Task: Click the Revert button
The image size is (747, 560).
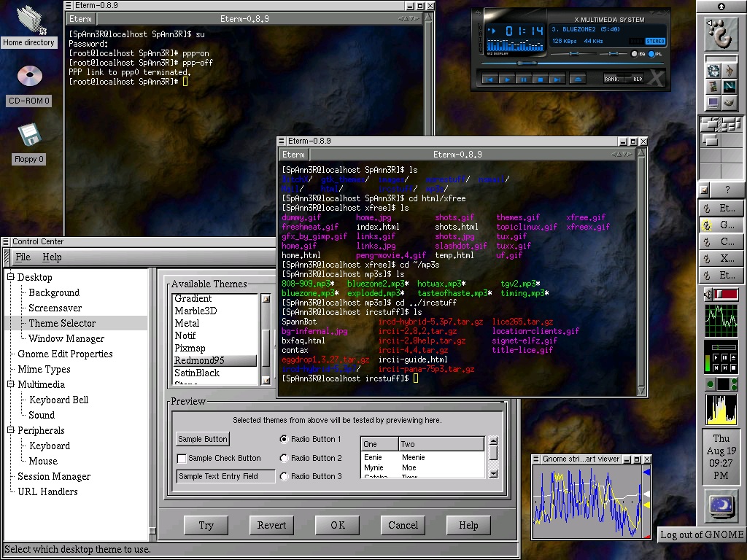Action: (271, 525)
